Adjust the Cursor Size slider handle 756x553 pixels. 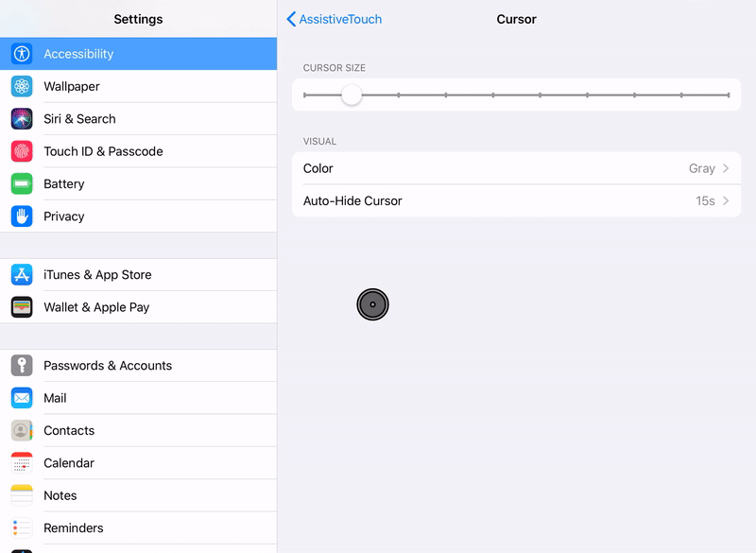(x=352, y=95)
